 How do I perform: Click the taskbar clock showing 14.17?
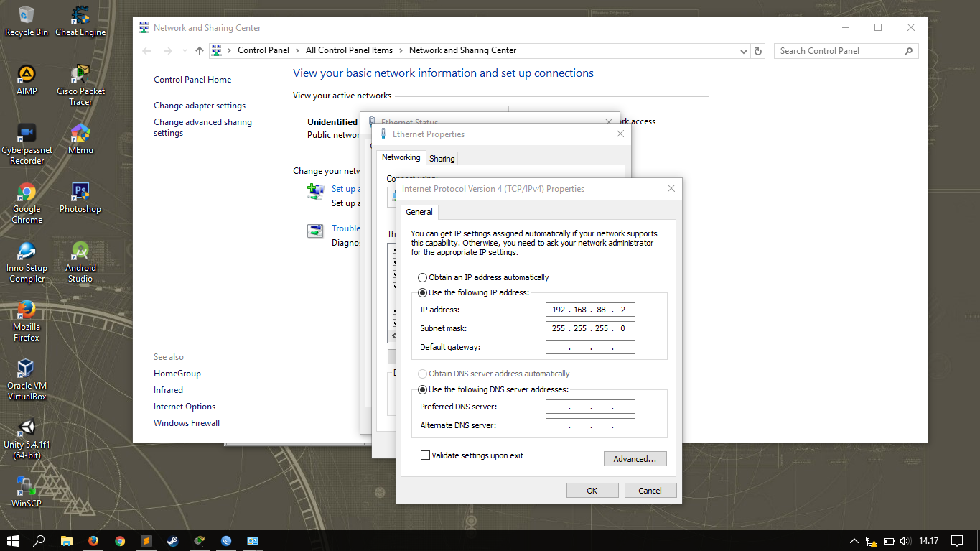929,540
